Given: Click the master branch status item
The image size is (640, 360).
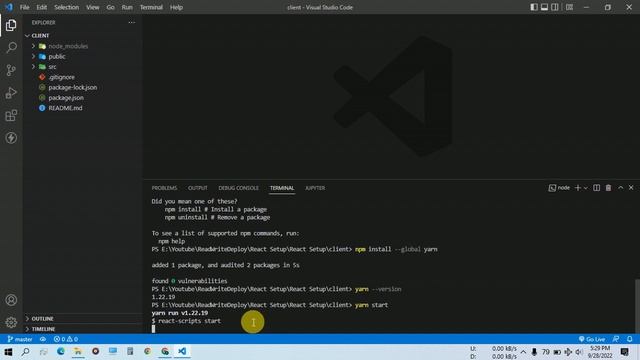Looking at the screenshot, I should tap(20, 339).
